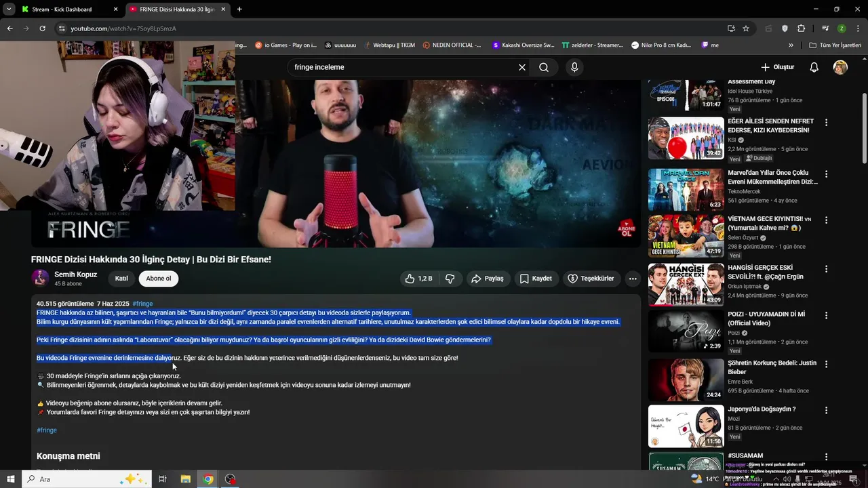The height and width of the screenshot is (488, 868).
Task: Open the OBS icon in taskbar
Action: tap(231, 479)
